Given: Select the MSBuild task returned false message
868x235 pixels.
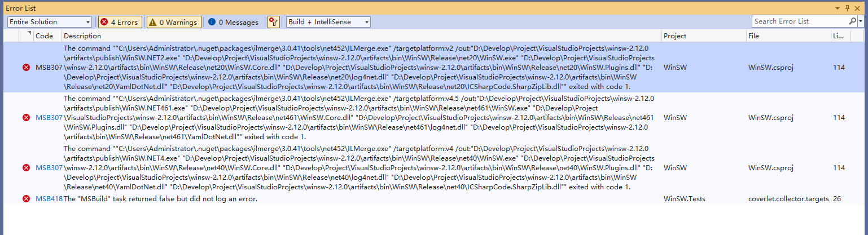Looking at the screenshot, I should click(161, 199).
